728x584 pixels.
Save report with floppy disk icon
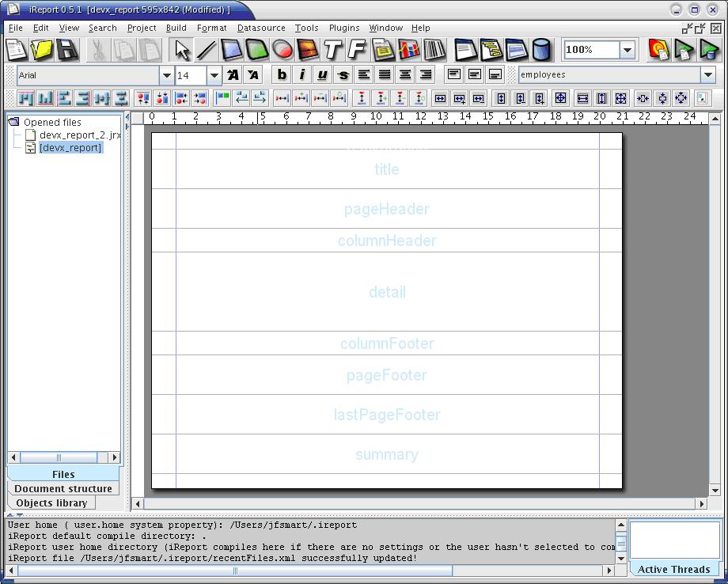pos(66,50)
